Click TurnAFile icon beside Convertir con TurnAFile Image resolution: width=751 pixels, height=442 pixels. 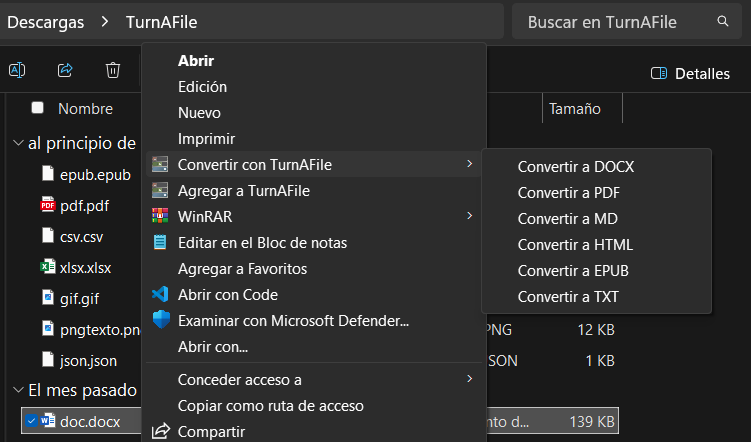[x=160, y=164]
